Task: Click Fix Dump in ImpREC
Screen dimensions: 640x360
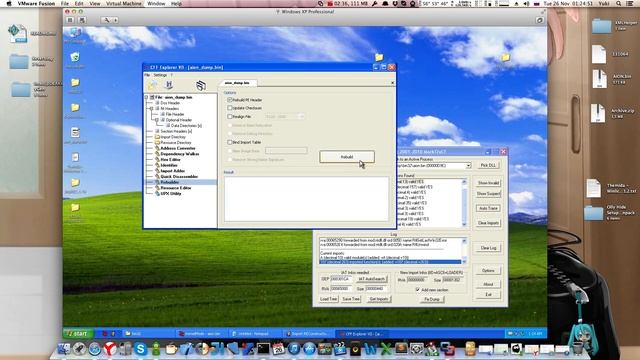Action: pyautogui.click(x=432, y=299)
